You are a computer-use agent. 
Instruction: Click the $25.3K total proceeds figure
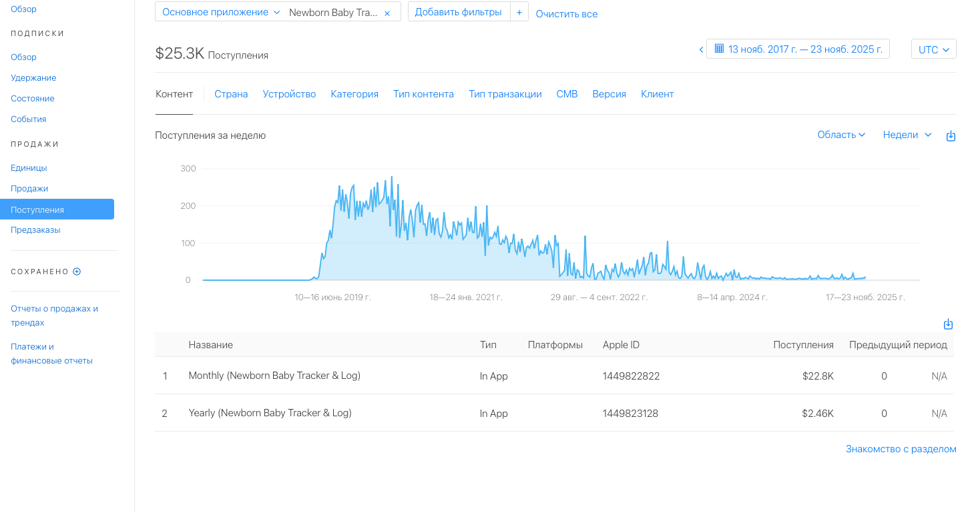[180, 54]
